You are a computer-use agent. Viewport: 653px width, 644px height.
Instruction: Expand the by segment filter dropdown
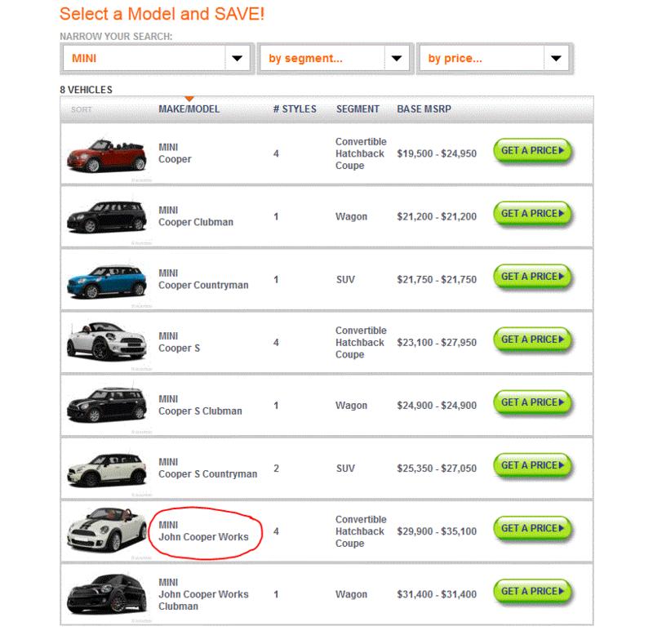(335, 58)
